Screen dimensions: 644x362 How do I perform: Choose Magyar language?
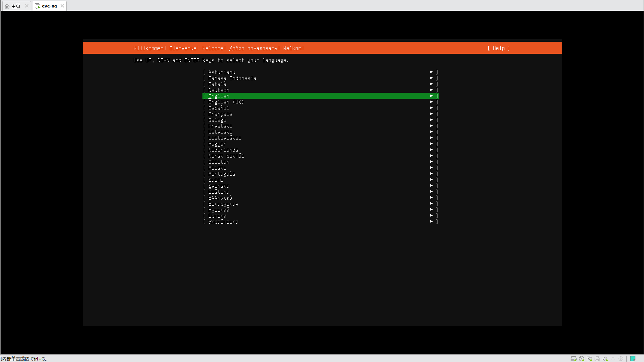click(320, 144)
